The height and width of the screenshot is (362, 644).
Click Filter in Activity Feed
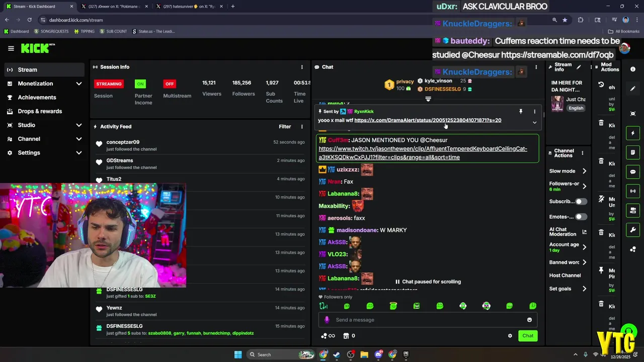(x=285, y=127)
